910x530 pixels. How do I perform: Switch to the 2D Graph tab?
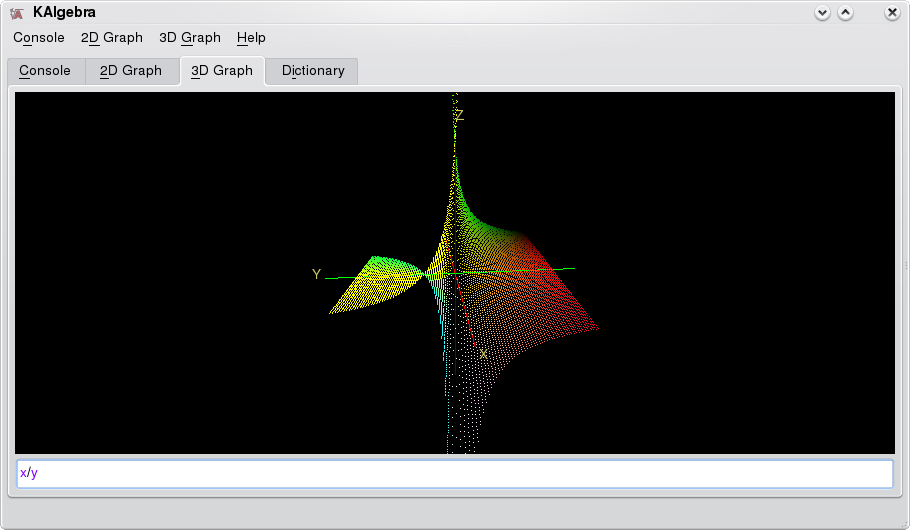click(131, 71)
